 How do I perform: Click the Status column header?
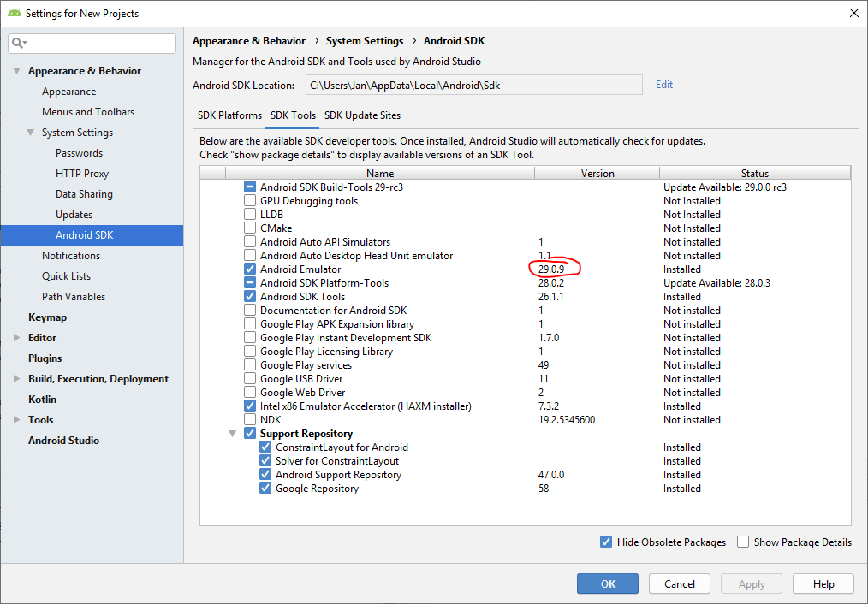coord(754,173)
